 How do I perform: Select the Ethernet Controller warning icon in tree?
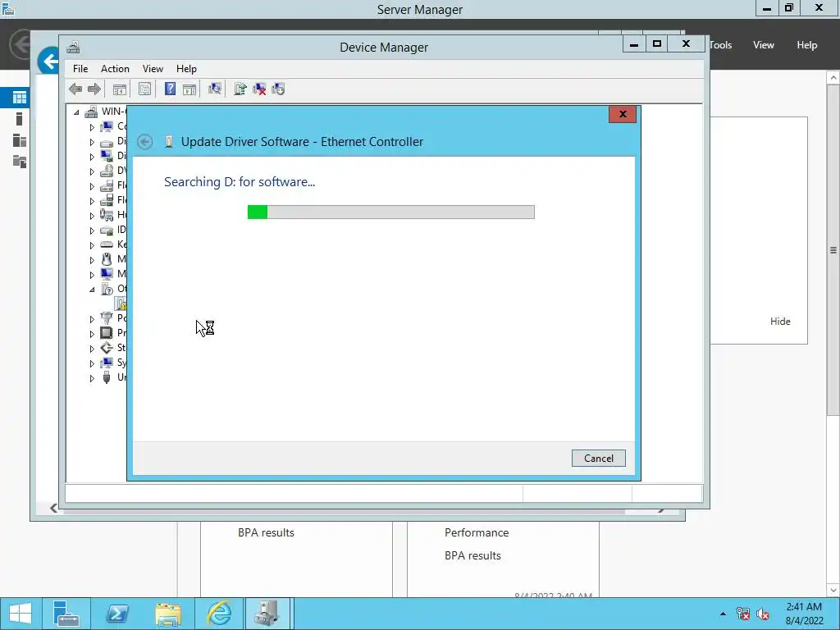(x=121, y=304)
